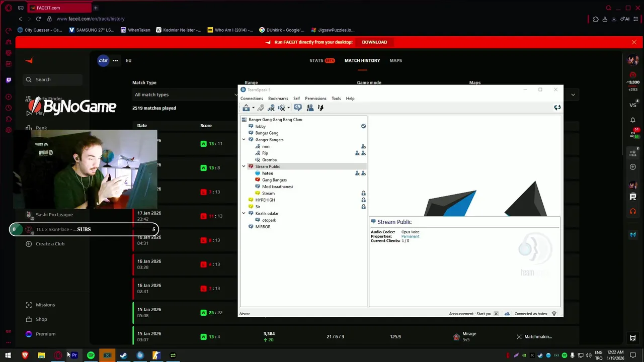Collapse the Ganger Bangers channel
The image size is (644, 362).
[244, 140]
